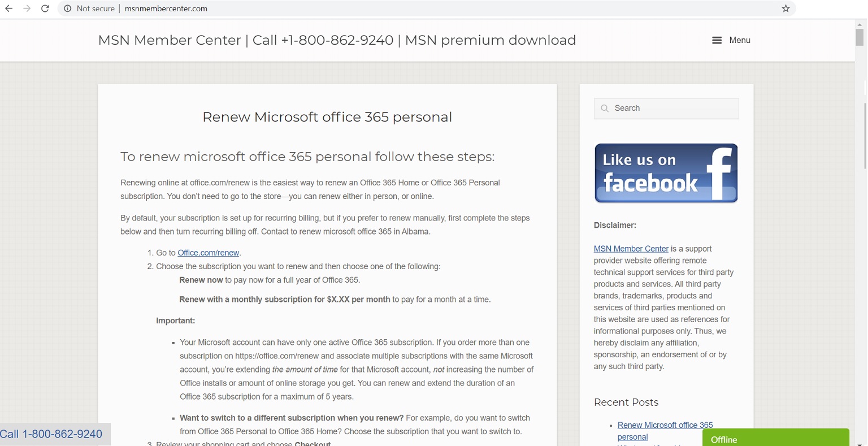Open the Offline chat widget
This screenshot has height=446, width=868.
(776, 438)
